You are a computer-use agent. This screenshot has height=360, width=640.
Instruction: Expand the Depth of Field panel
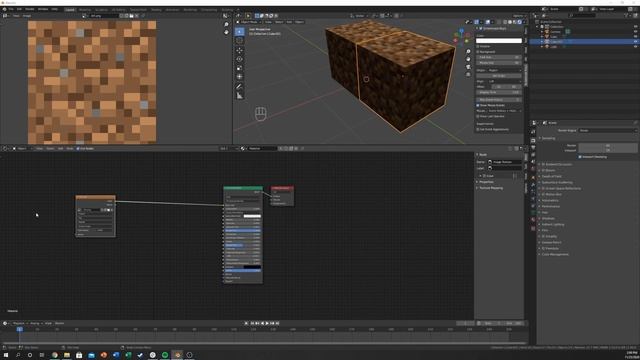551,176
